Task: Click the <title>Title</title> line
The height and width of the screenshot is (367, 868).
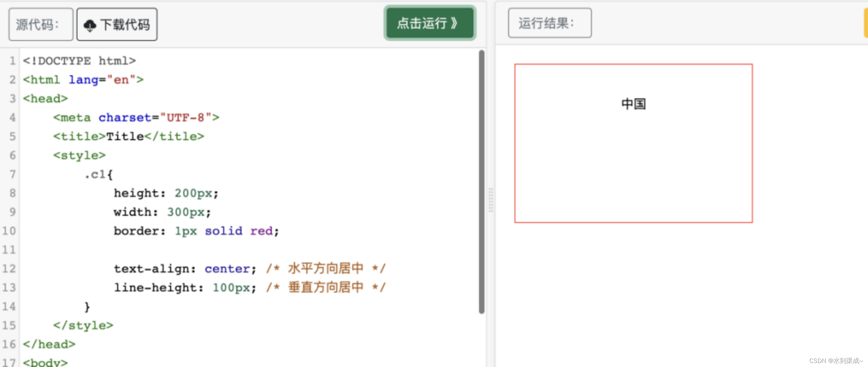Action: (x=129, y=137)
